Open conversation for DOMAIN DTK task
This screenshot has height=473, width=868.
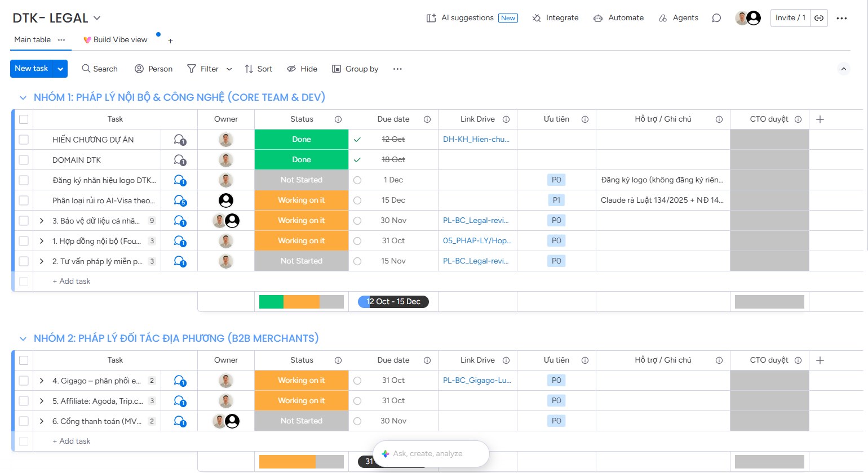coord(180,160)
